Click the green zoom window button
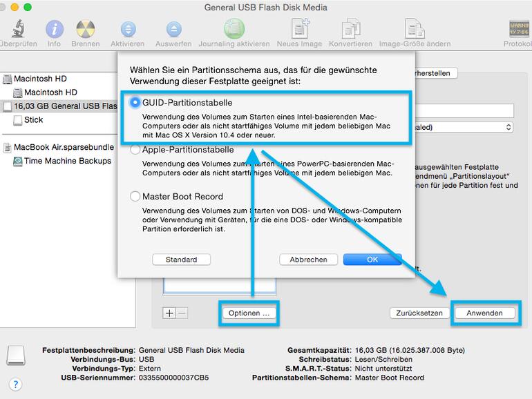Image resolution: width=532 pixels, height=399 pixels. 28,7
